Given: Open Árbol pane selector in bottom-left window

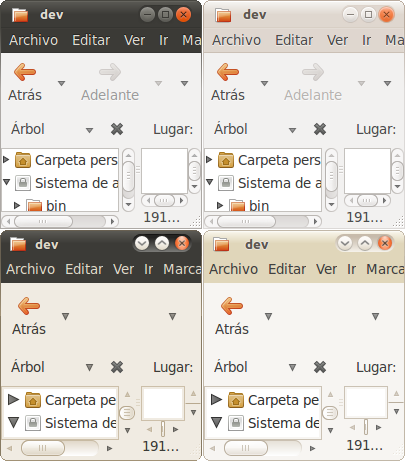Looking at the screenshot, I should 89,368.
